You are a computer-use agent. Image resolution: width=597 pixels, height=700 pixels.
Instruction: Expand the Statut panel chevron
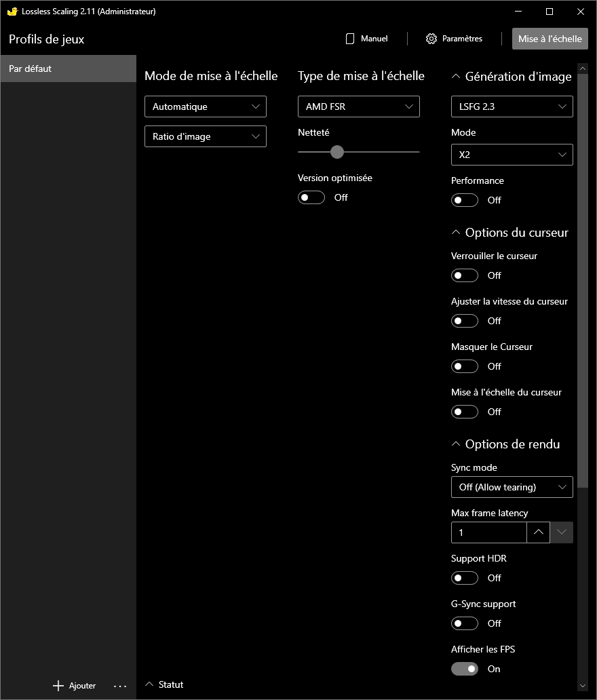[150, 684]
